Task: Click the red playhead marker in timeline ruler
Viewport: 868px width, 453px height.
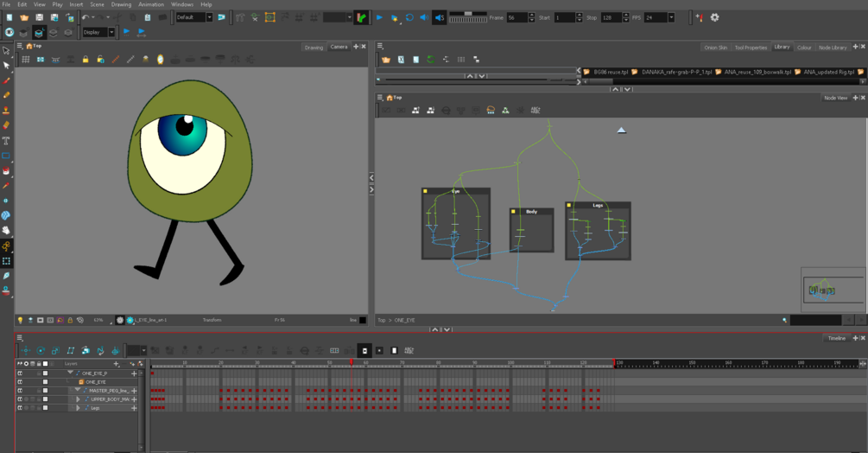Action: [x=352, y=361]
